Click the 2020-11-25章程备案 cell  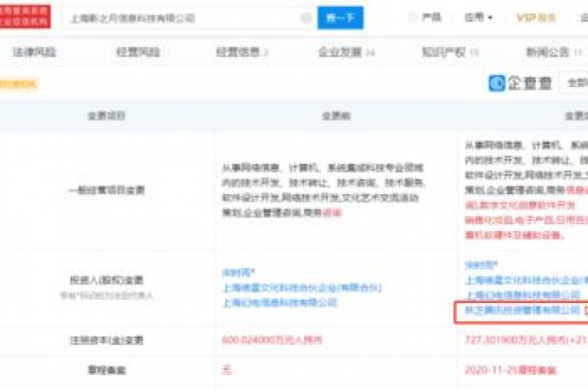coord(511,370)
